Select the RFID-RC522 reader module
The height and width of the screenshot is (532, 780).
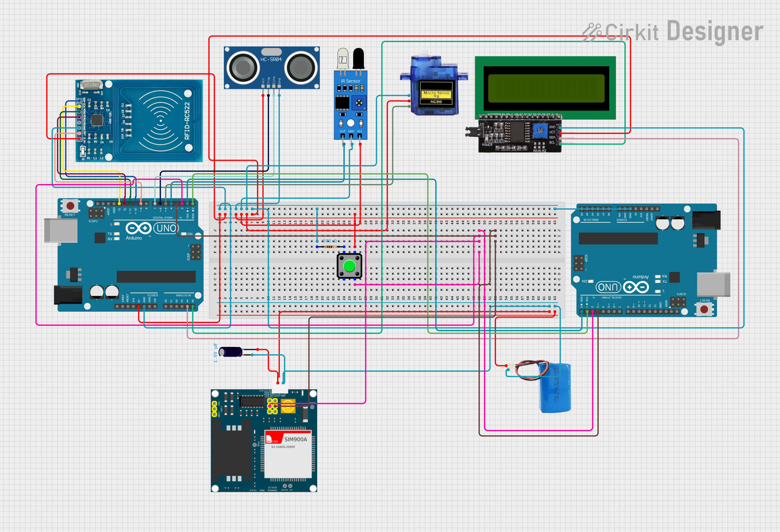139,121
